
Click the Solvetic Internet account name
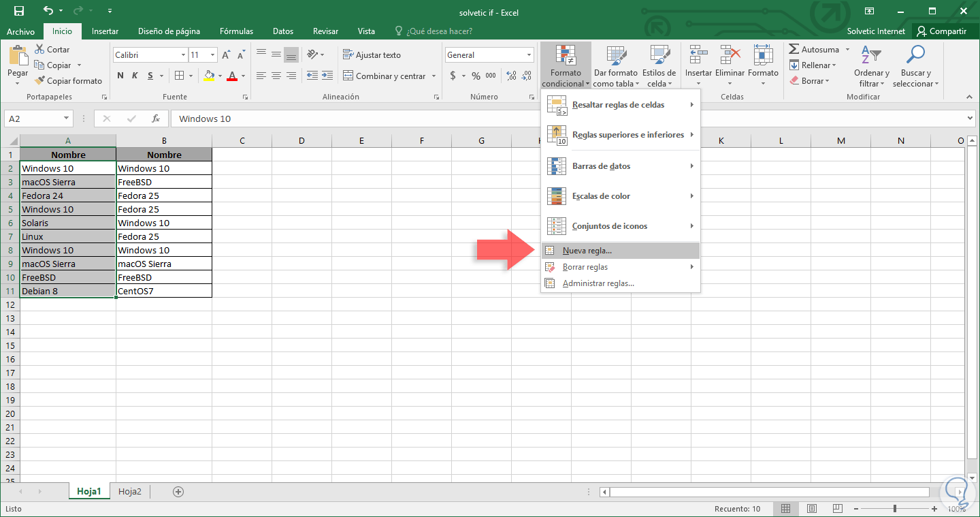click(876, 31)
